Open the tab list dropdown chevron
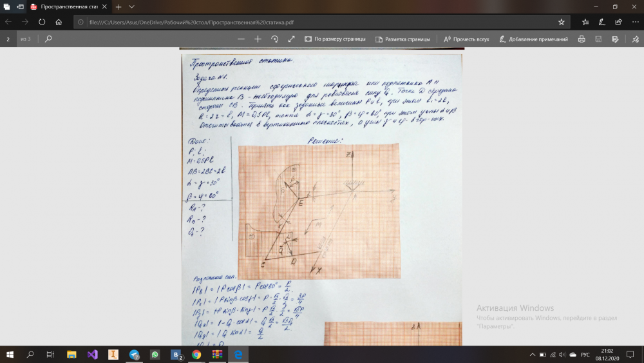The image size is (644, 363). 131,6
